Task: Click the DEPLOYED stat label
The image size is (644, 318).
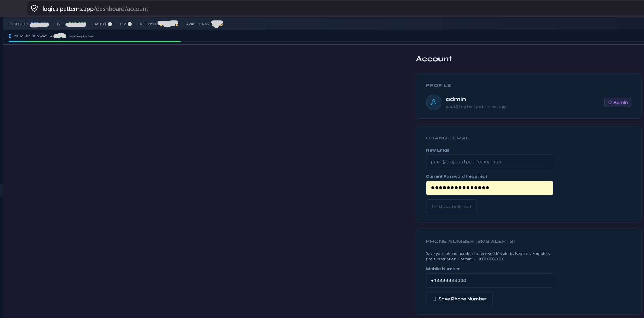Action: click(x=149, y=24)
